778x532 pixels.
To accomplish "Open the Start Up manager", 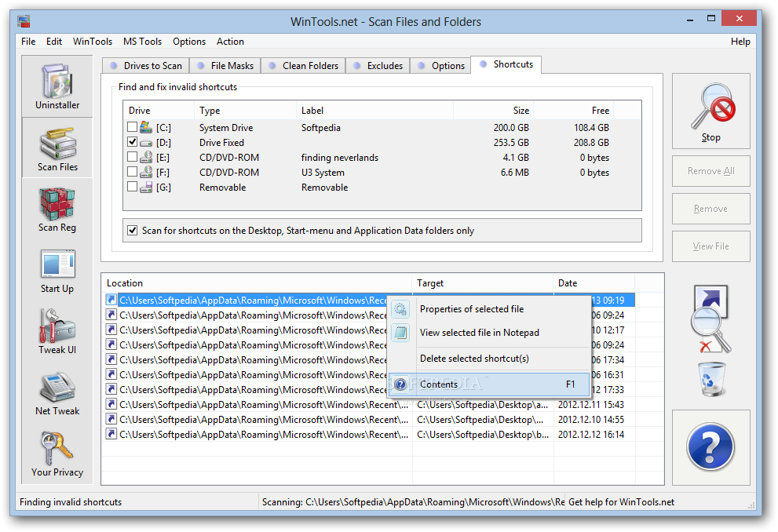I will tap(57, 270).
